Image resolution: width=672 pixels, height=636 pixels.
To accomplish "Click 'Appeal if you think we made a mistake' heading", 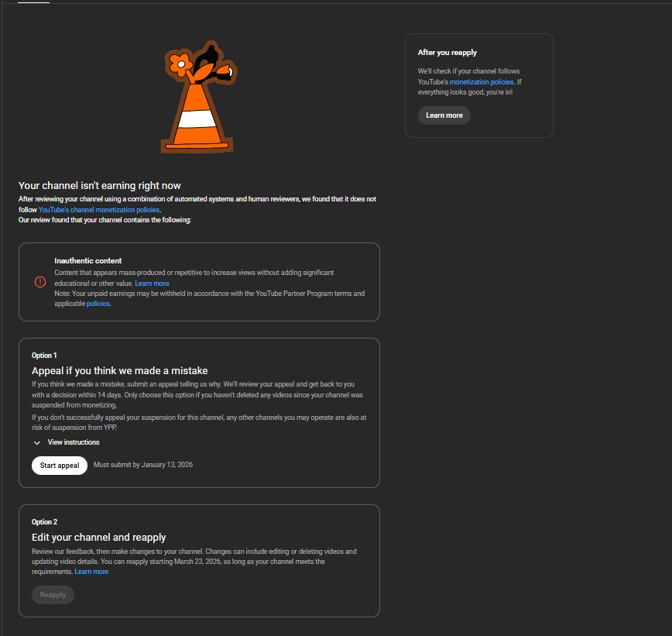I will coord(119,370).
